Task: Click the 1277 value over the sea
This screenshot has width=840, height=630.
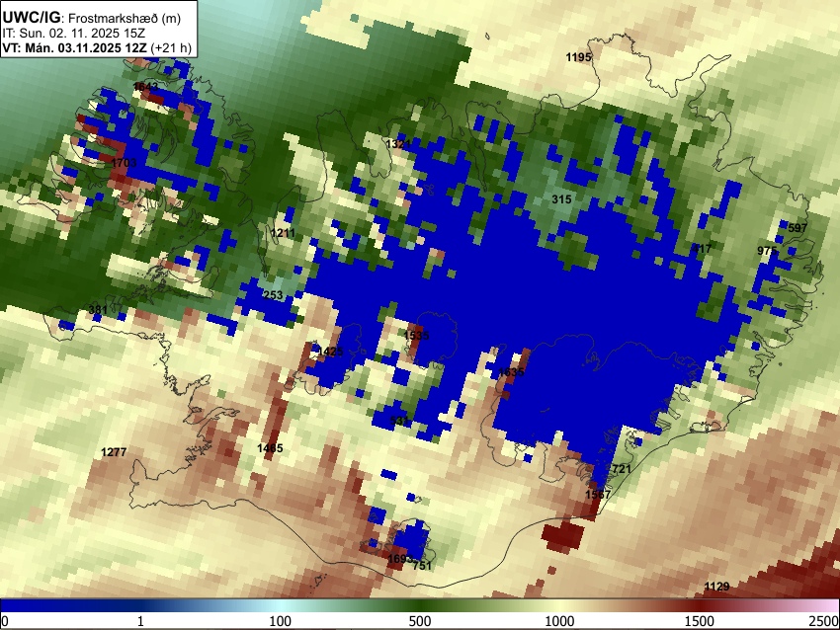Action: [x=114, y=452]
